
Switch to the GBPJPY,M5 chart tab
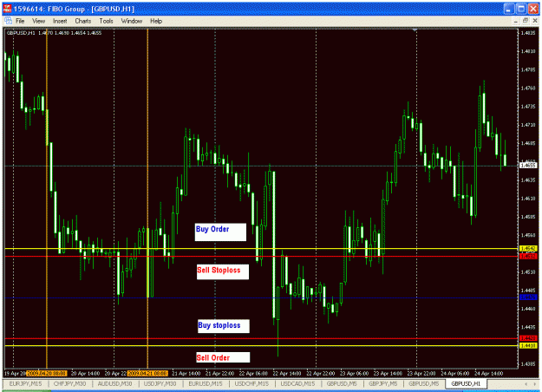(383, 383)
